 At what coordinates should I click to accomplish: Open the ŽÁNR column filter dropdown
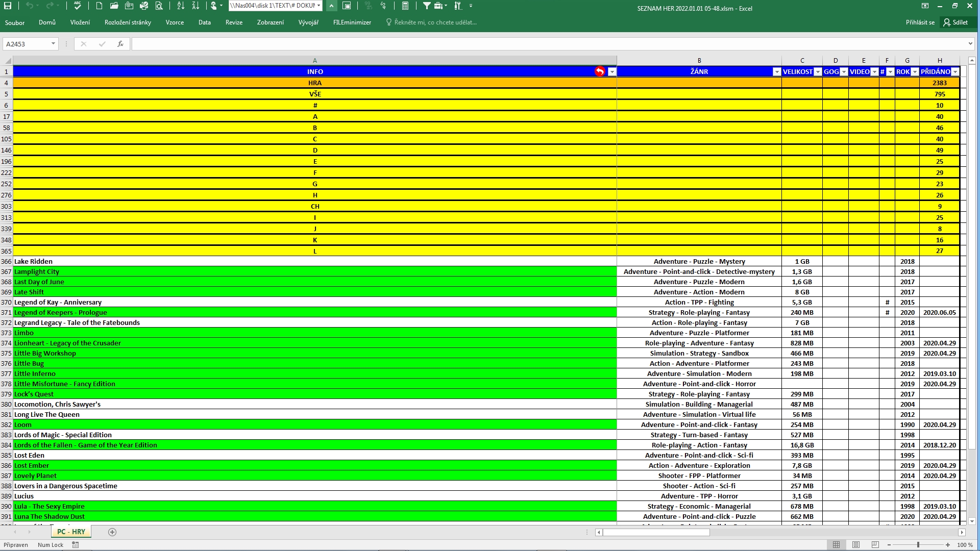(777, 72)
